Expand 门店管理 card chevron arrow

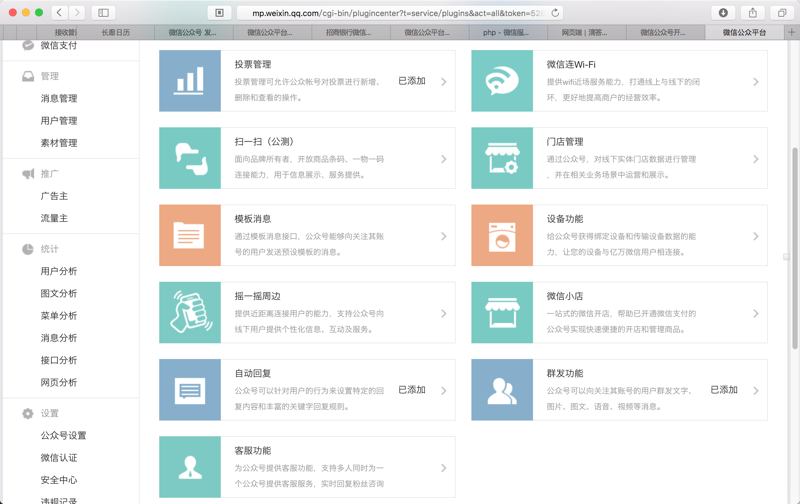click(756, 159)
